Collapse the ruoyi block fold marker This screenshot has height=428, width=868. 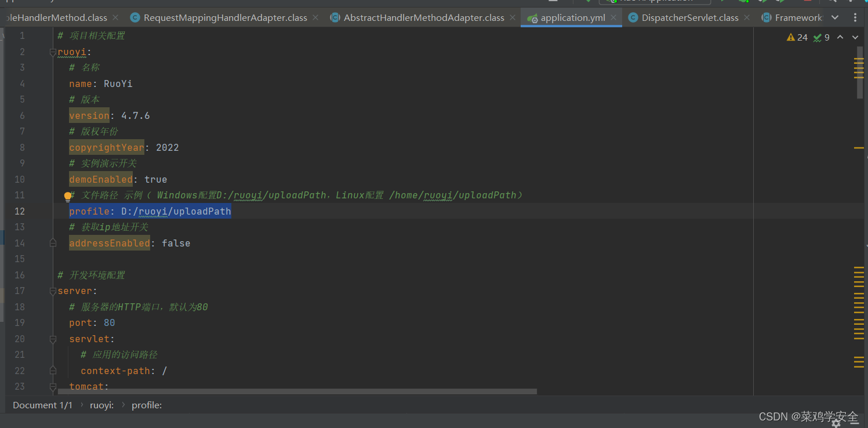tap(53, 52)
